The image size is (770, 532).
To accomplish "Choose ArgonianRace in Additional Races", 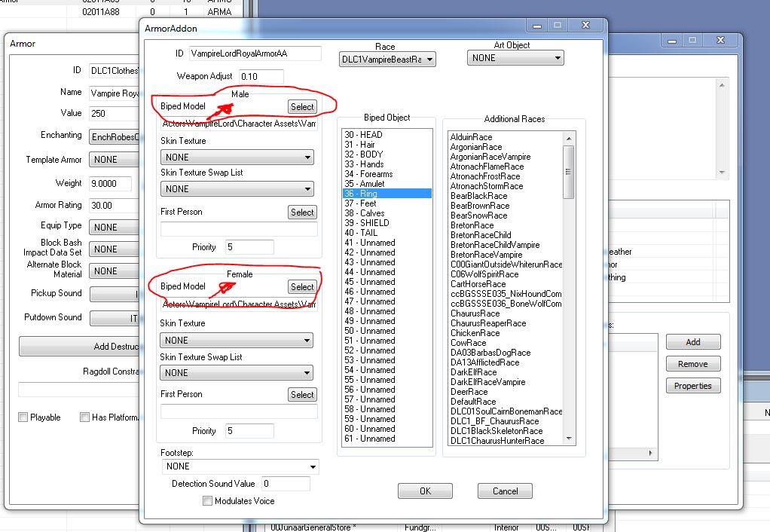I will click(476, 147).
